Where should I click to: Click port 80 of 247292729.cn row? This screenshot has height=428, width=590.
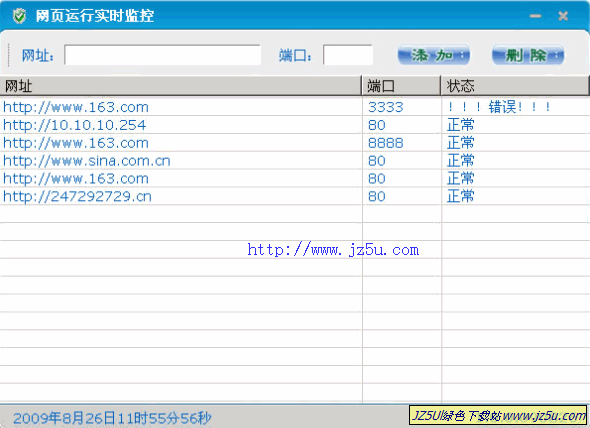pyautogui.click(x=377, y=196)
